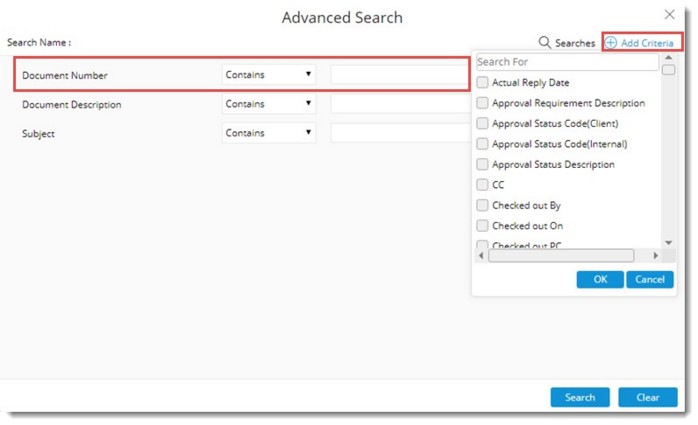
Task: Check the Approval Status Description option
Action: (x=483, y=165)
